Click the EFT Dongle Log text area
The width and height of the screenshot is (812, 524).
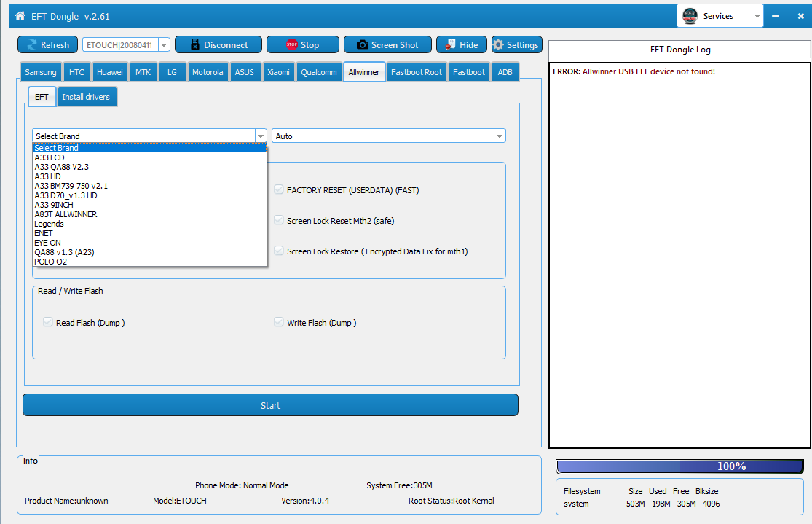tap(679, 255)
